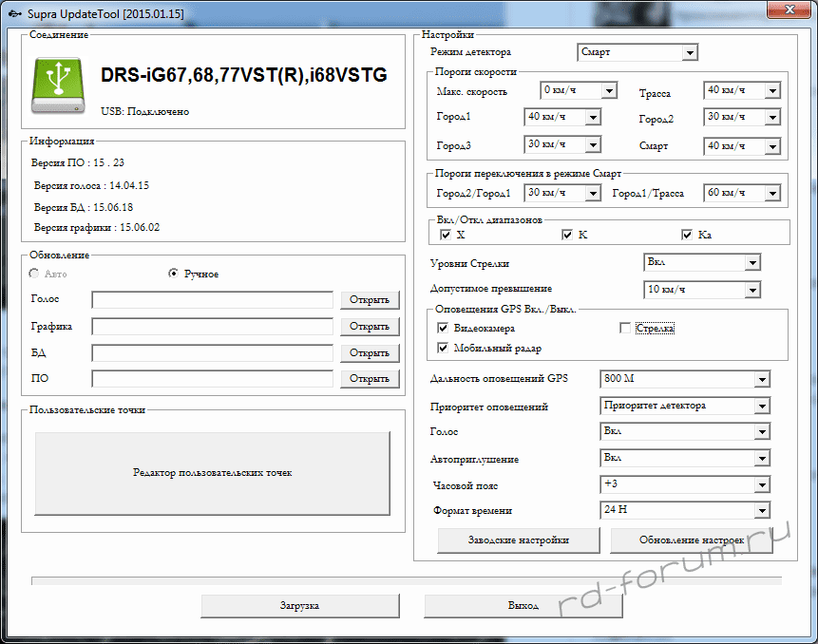
Task: Toggle the X band checkbox
Action: point(447,235)
